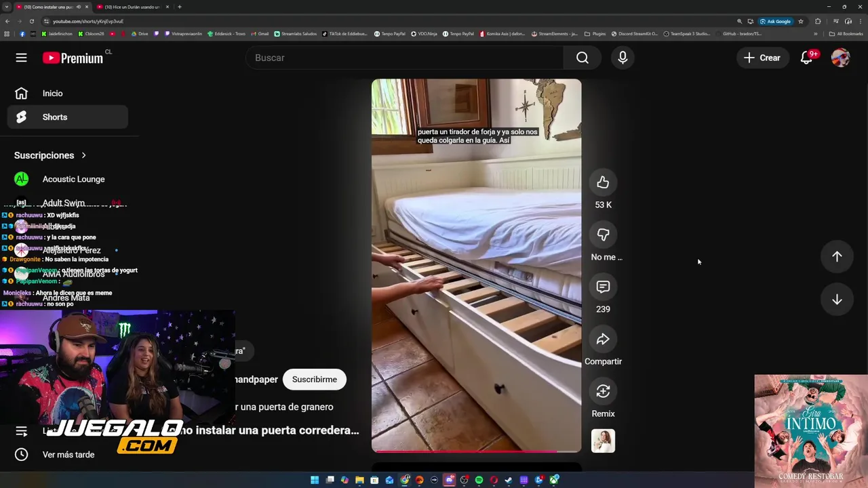Open the YouTube hamburger guide menu
The image size is (868, 488).
pyautogui.click(x=21, y=58)
